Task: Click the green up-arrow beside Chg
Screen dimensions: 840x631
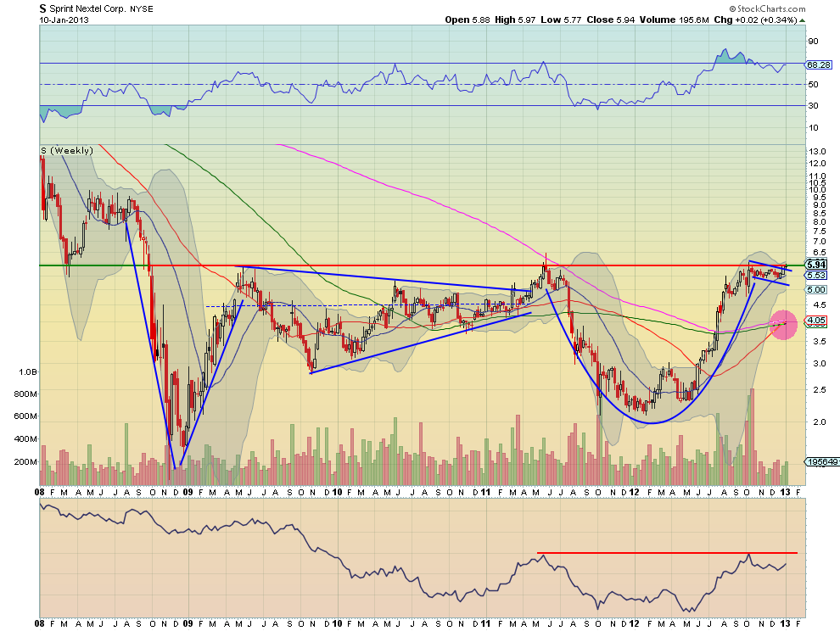Action: (x=803, y=20)
